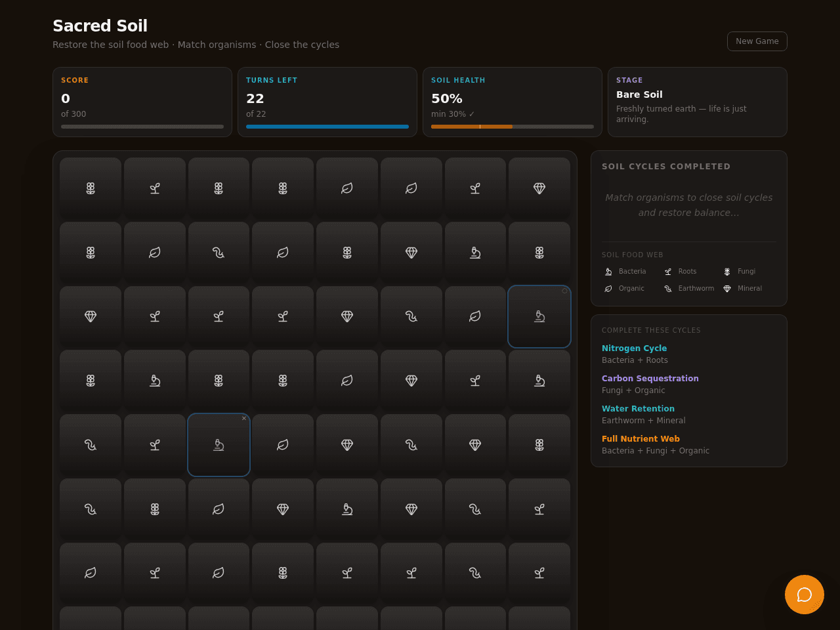Screen dimensions: 840x630
Task: Click the Turns Left blue progress bar
Action: pyautogui.click(x=327, y=127)
